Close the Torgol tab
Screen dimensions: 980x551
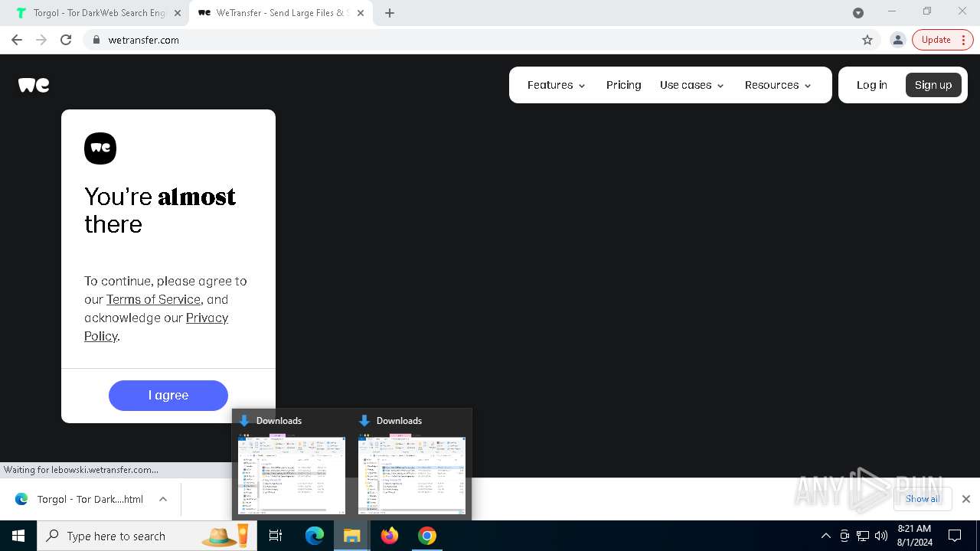(178, 13)
